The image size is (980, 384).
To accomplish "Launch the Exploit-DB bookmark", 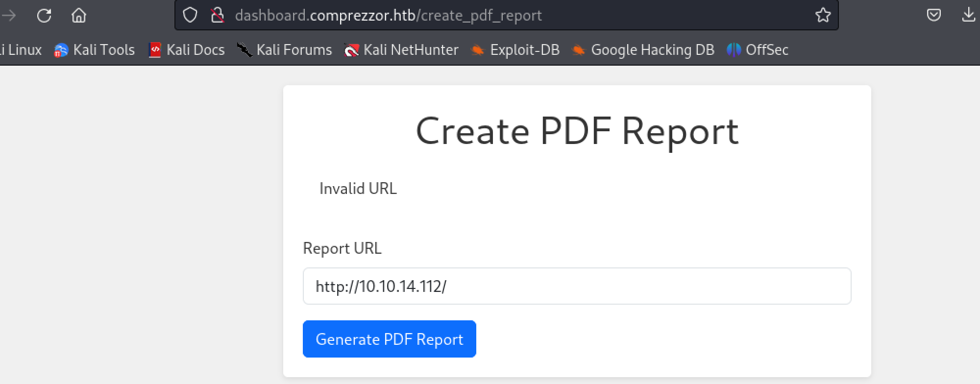I will coord(515,50).
